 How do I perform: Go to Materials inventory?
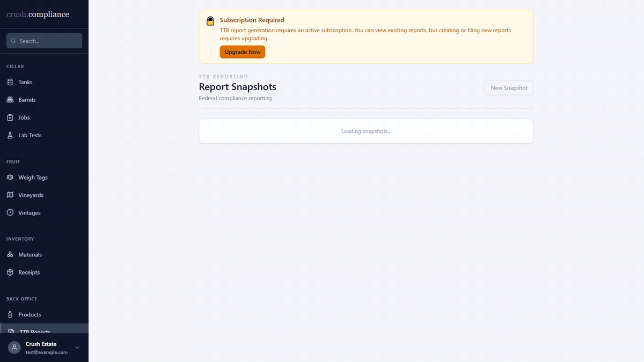pyautogui.click(x=44, y=255)
